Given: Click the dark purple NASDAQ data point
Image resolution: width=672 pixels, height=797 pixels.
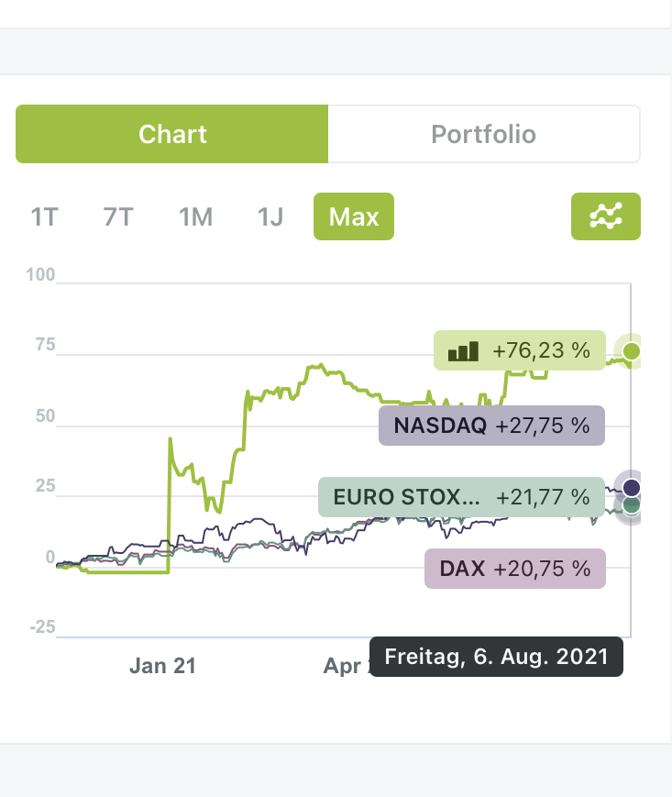Looking at the screenshot, I should 631,486.
